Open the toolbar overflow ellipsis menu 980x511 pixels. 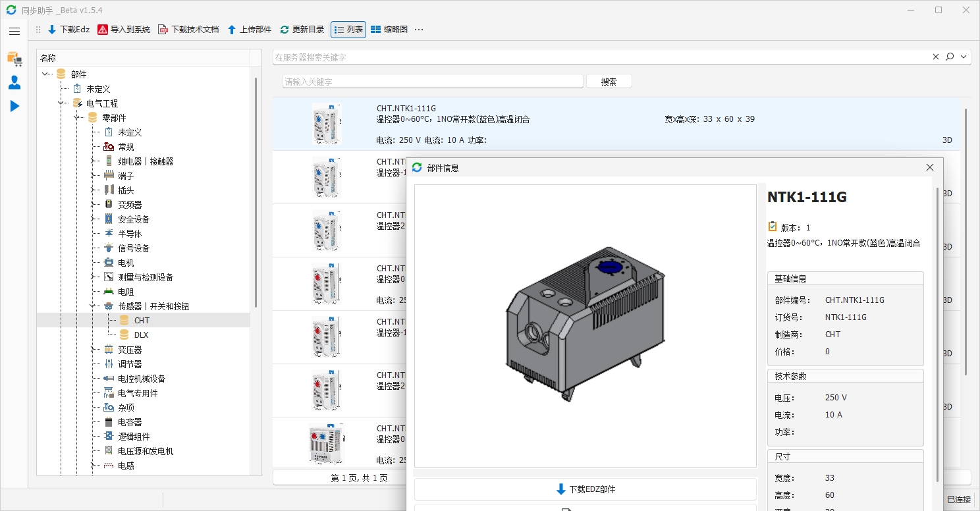[x=419, y=30]
